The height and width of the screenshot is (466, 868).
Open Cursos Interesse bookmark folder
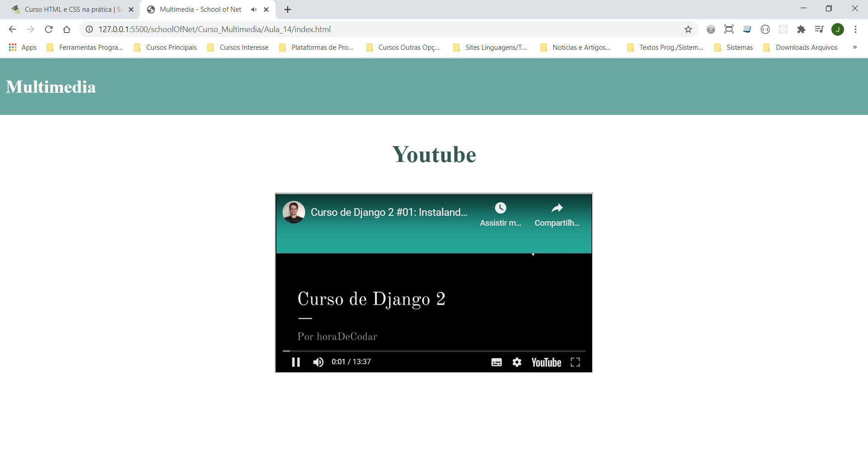[238, 48]
